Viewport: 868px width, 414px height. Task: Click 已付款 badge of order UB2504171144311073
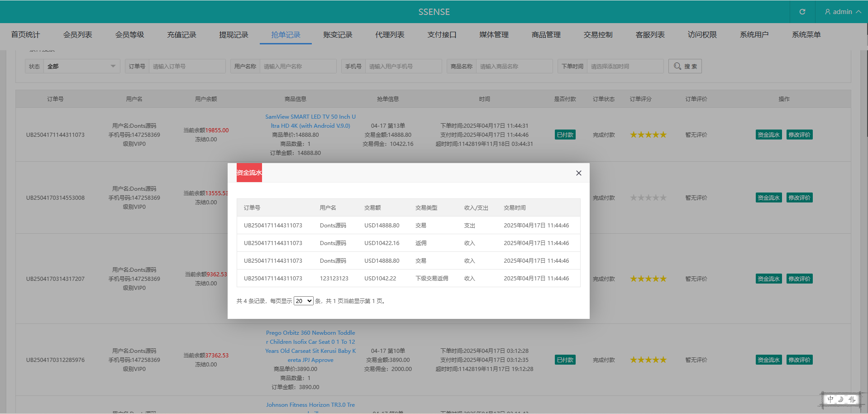565,135
